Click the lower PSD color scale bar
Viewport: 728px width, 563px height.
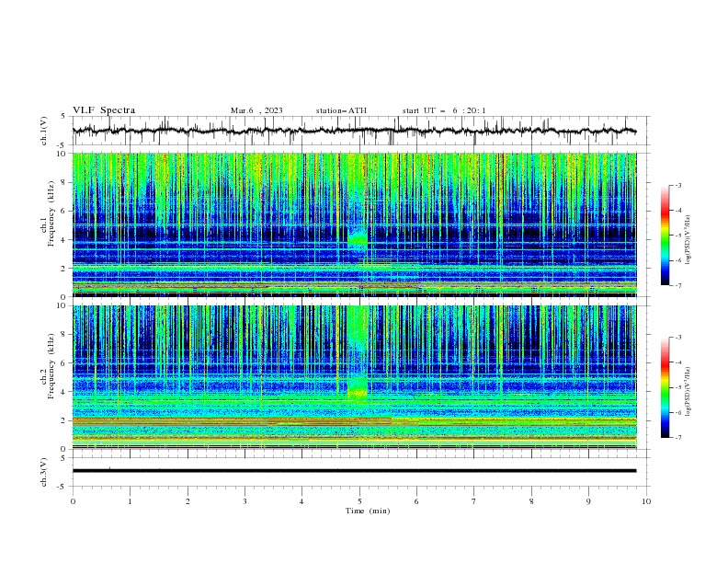coord(665,387)
